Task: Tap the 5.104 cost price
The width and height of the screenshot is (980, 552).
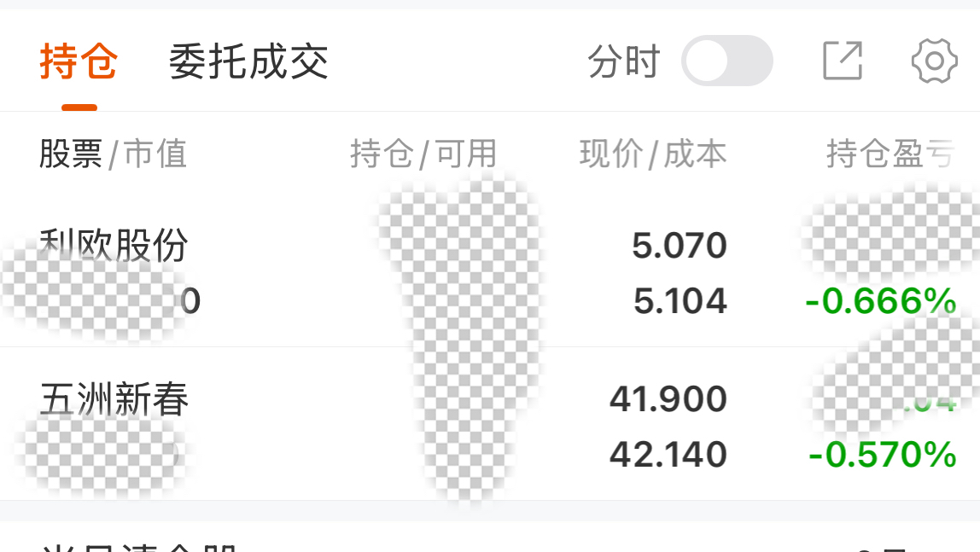Action: click(x=680, y=301)
